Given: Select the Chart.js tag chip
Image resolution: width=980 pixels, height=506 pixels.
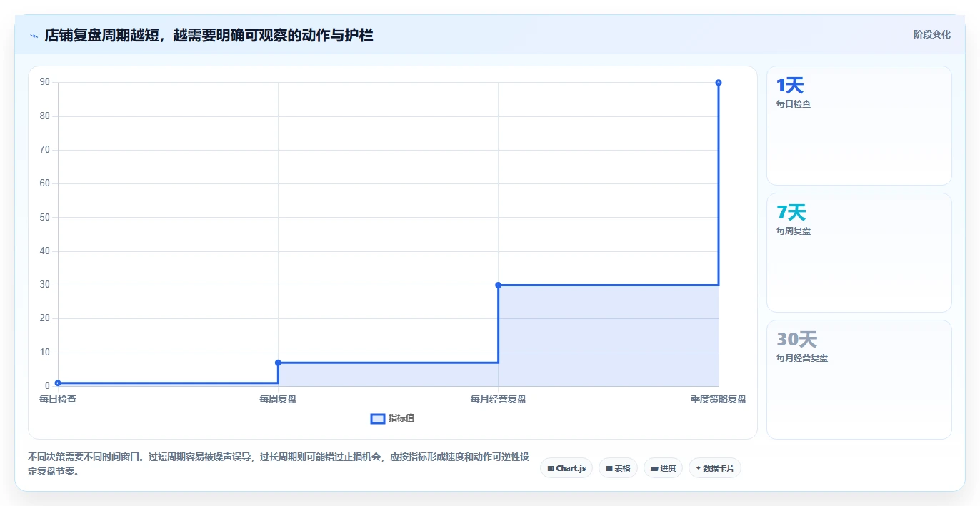Looking at the screenshot, I should click(x=566, y=468).
